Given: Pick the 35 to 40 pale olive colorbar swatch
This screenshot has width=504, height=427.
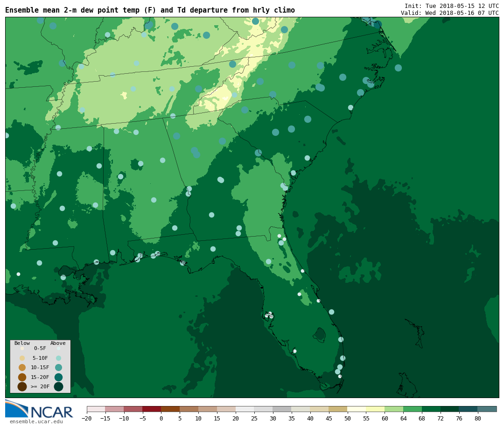Looking at the screenshot, I should (301, 409).
